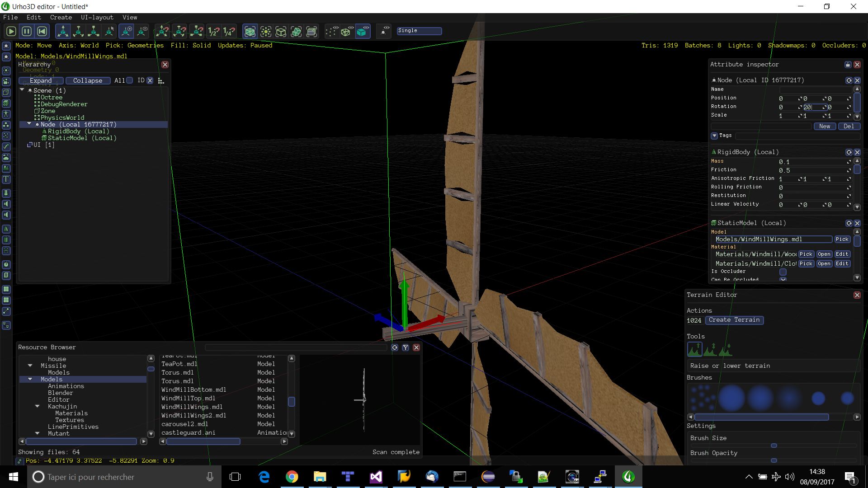Adjust the Brush Size slider
The image size is (868, 488).
(774, 446)
